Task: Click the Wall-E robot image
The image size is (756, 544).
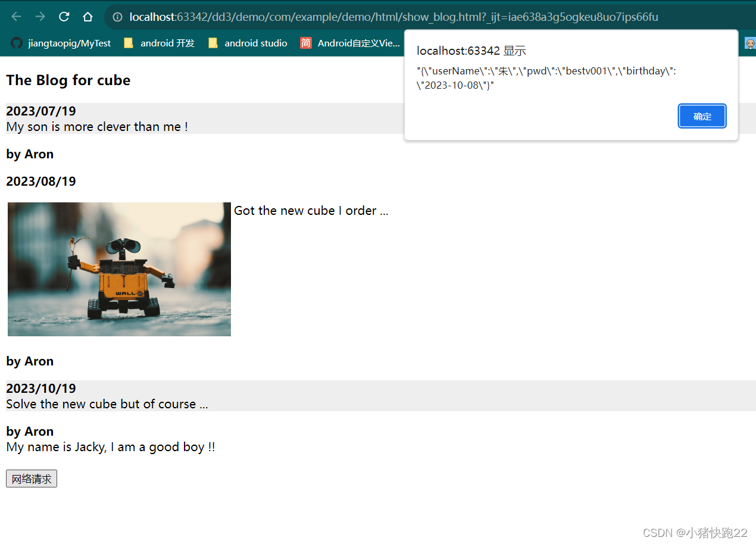Action: click(119, 269)
